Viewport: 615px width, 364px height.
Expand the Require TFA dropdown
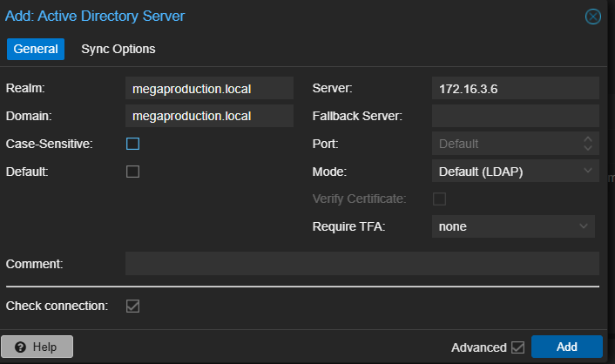[x=514, y=226]
